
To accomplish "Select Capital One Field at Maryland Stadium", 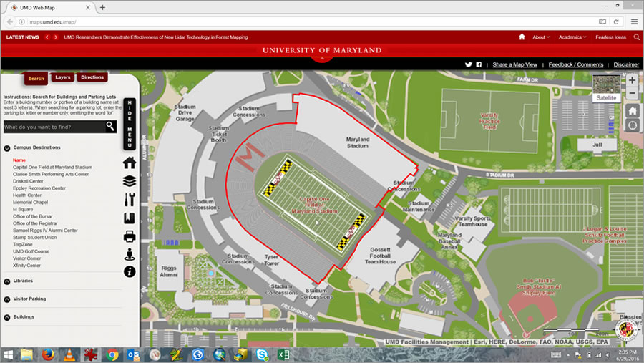I will coord(52,168).
